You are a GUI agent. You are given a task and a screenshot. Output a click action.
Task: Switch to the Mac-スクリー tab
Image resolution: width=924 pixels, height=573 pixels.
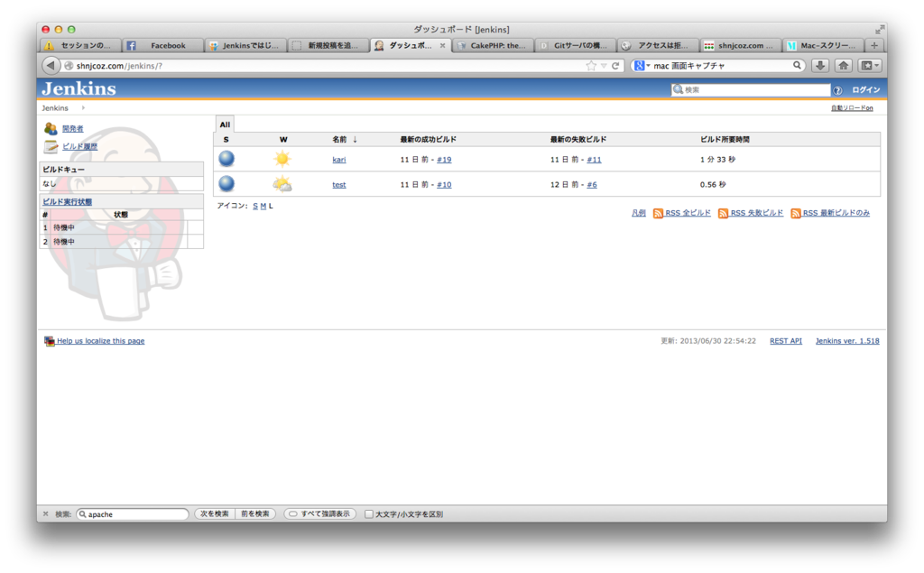[823, 45]
